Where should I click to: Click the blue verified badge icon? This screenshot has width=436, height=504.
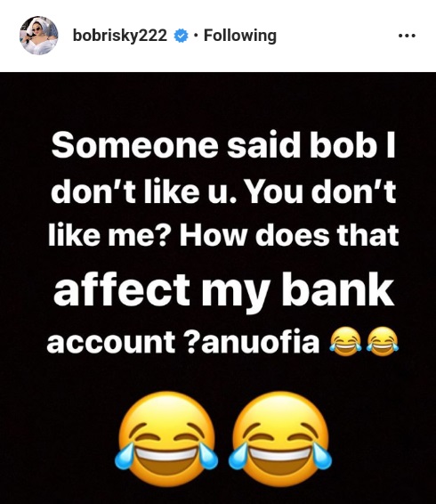(181, 36)
